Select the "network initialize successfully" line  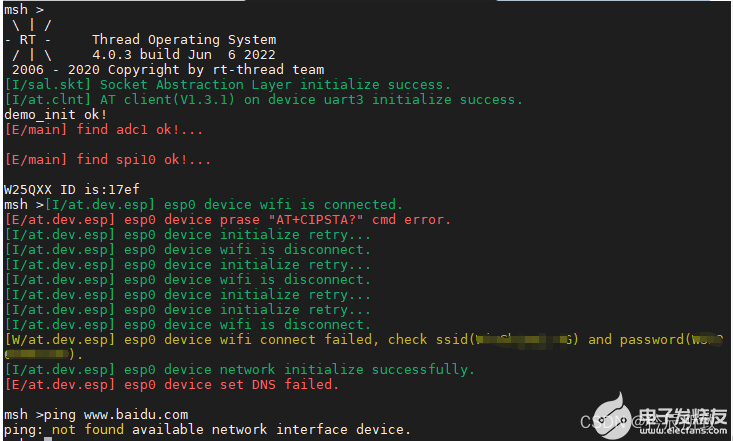pos(240,369)
